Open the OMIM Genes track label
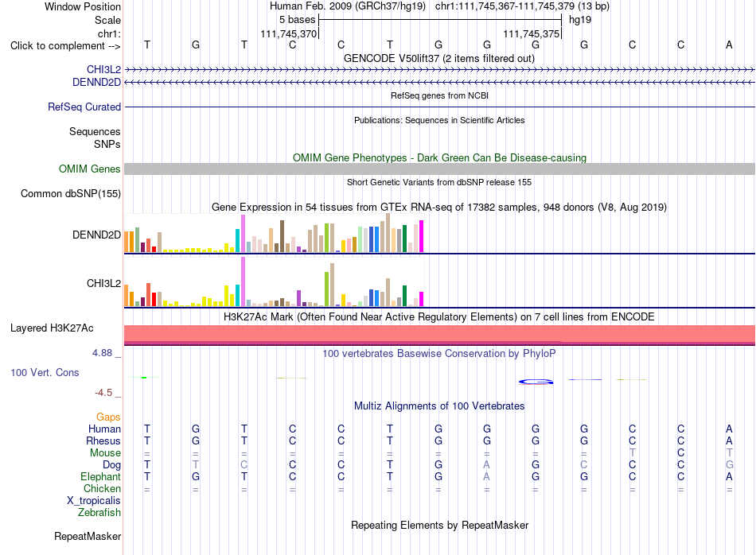 pos(90,169)
